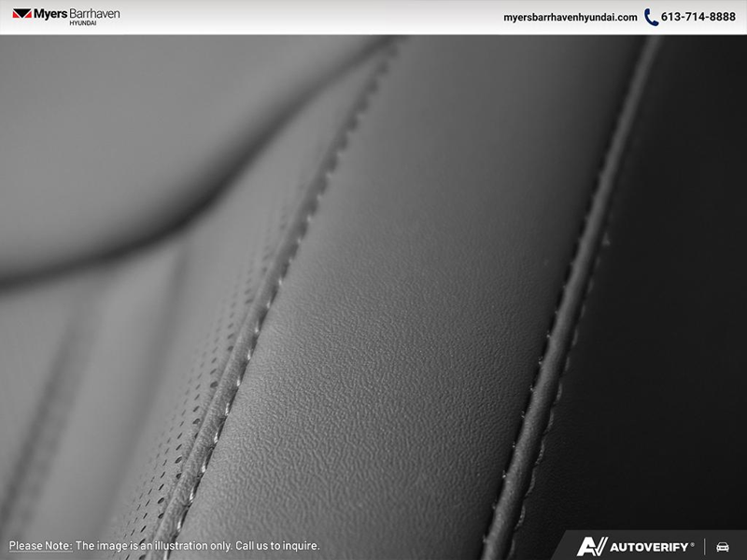Viewport: 747px width, 560px height.
Task: Click "The image is an illustration only" text
Action: pos(153,546)
